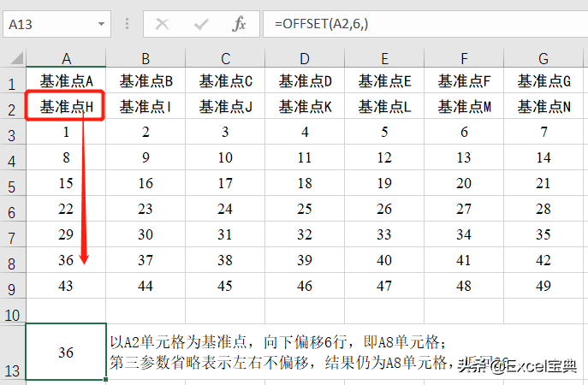Select column B header
The height and width of the screenshot is (385, 588).
coord(146,58)
